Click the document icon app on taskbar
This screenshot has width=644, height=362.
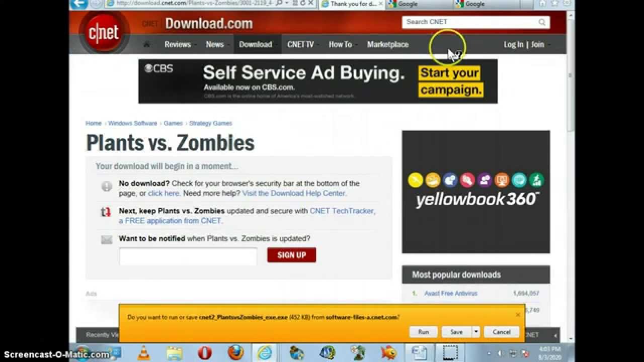419,353
